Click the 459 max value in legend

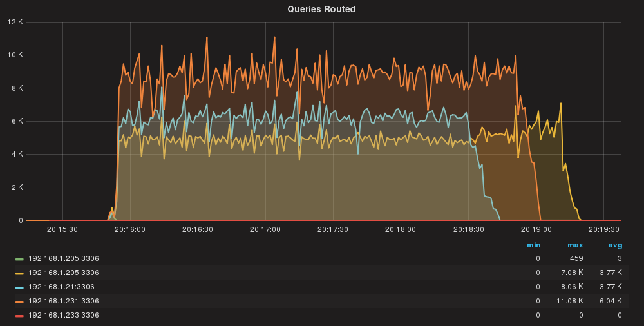coord(576,258)
